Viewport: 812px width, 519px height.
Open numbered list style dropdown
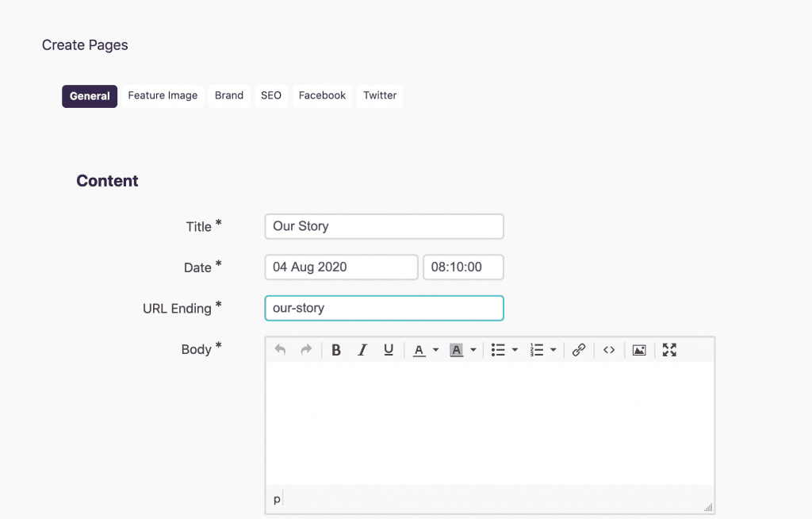click(553, 350)
